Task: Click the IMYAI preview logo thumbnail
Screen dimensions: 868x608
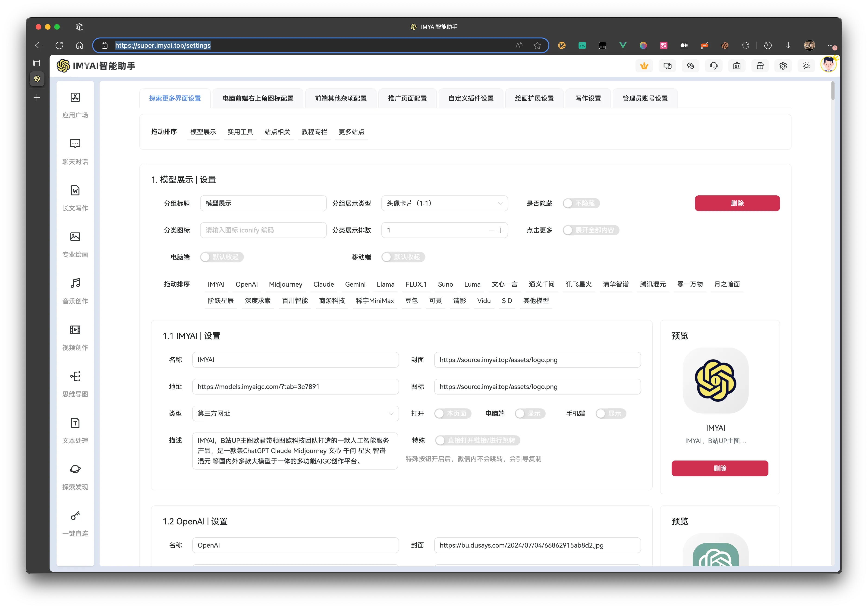Action: click(x=715, y=380)
